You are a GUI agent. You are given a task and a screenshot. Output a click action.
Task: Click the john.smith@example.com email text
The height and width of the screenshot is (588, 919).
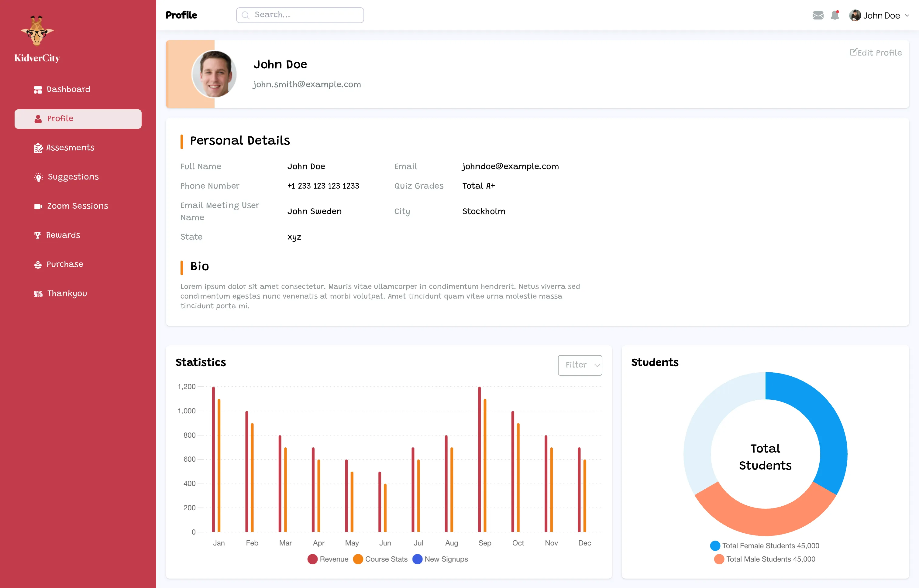point(306,84)
